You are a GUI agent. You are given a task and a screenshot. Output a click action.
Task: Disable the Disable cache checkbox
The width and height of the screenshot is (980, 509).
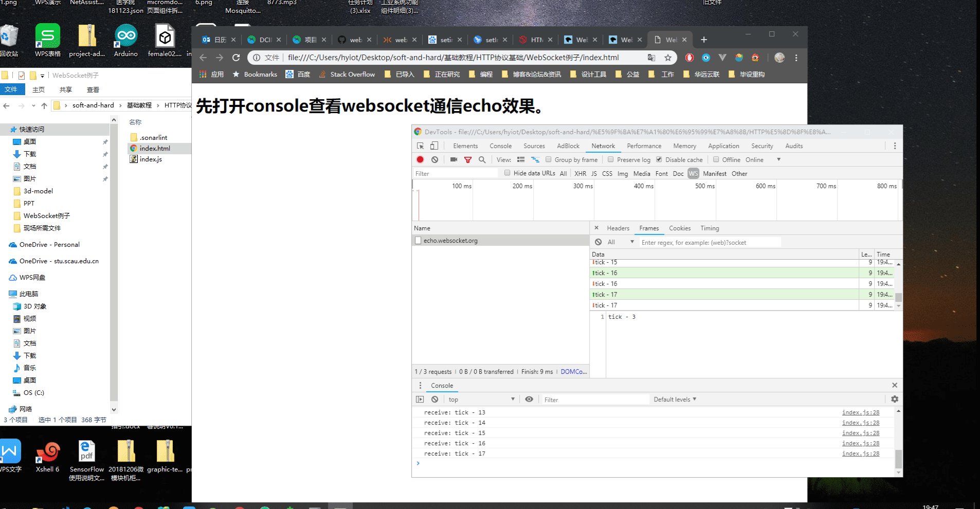click(x=660, y=159)
